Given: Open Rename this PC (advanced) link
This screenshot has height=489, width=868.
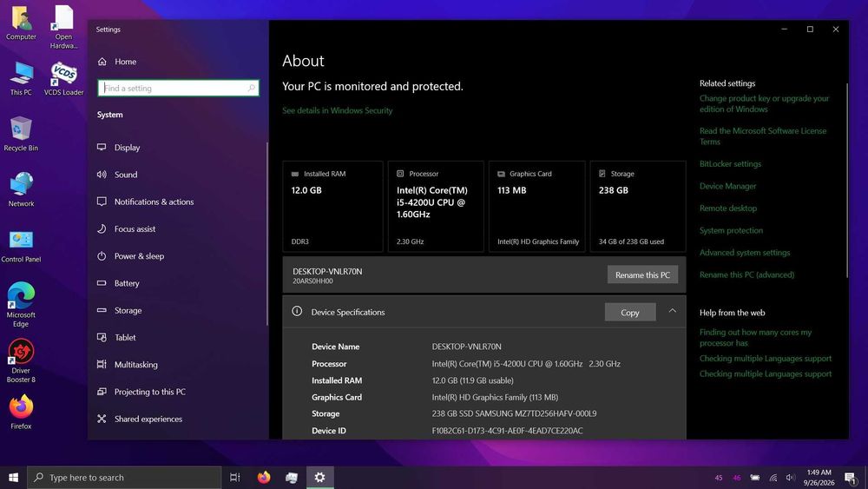Looking at the screenshot, I should click(746, 274).
